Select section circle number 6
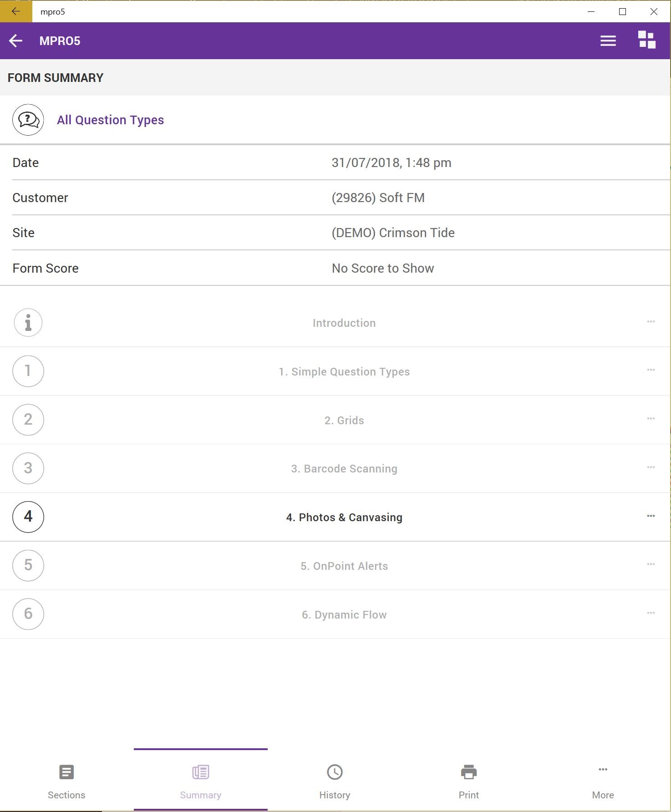This screenshot has width=671, height=812. click(x=28, y=614)
